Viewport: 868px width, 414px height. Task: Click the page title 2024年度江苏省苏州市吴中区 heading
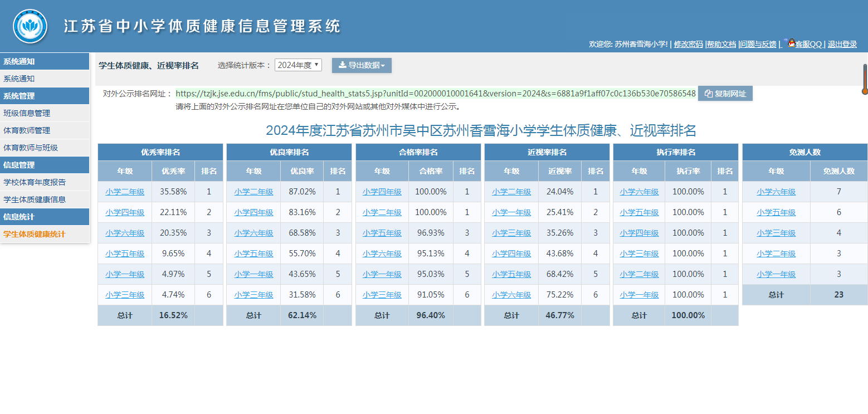(481, 130)
